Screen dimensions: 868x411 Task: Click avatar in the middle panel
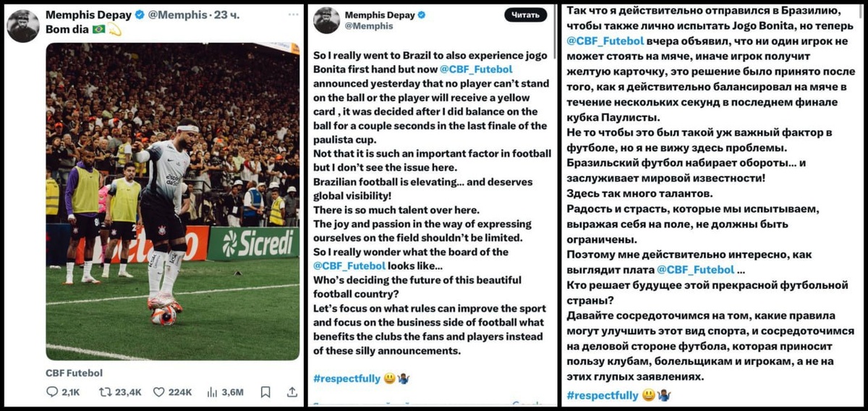pos(327,20)
